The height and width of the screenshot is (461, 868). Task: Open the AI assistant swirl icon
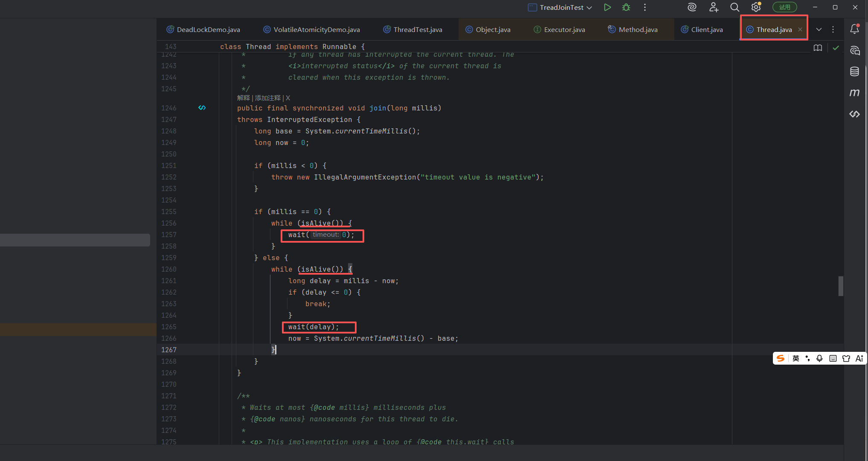click(692, 7)
